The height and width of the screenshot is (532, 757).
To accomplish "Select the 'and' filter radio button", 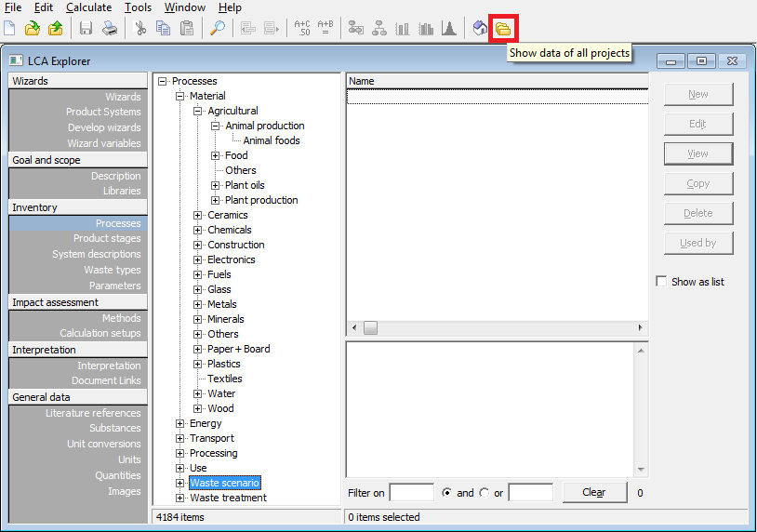I will [447, 492].
